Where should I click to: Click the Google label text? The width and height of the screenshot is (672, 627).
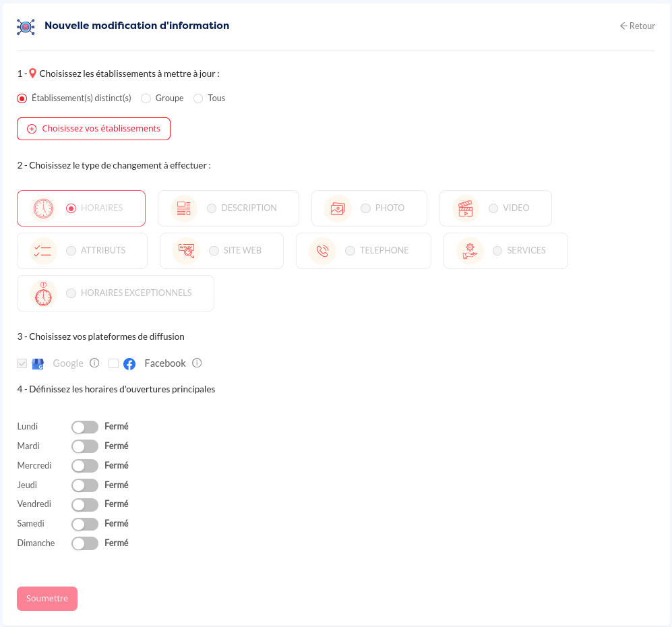pyautogui.click(x=68, y=363)
